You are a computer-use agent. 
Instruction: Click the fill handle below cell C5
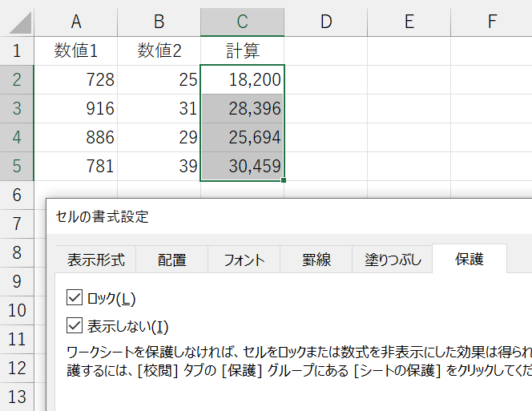coord(284,181)
